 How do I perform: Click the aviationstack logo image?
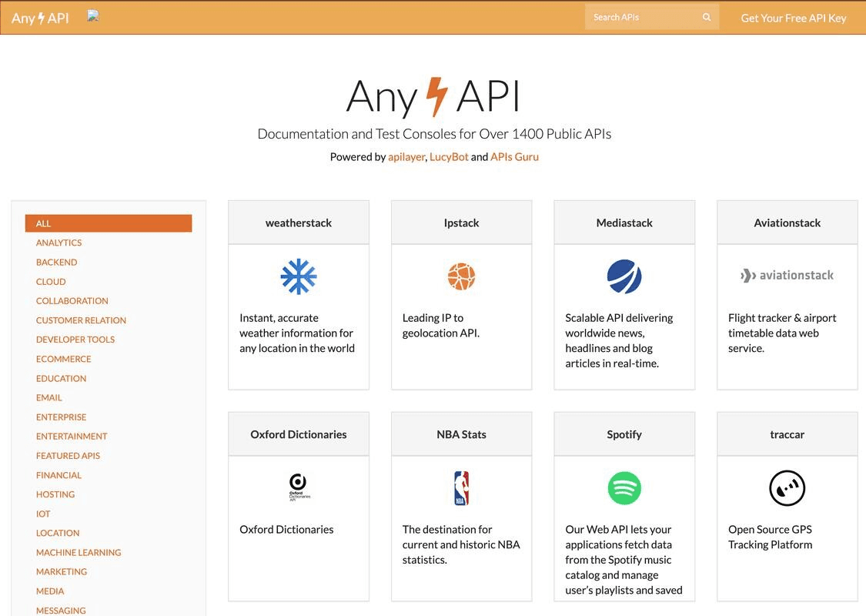pyautogui.click(x=787, y=275)
